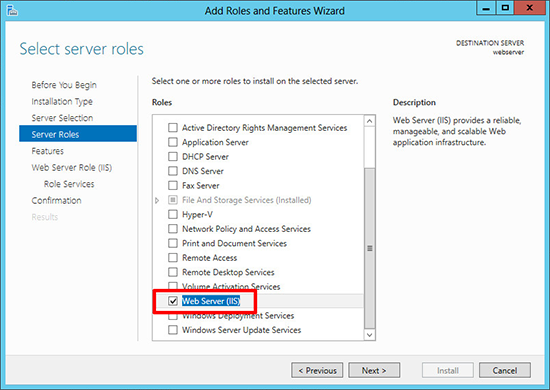Select the Web Server (IIS) label text
Viewport: 550px width, 390px height.
click(x=211, y=301)
